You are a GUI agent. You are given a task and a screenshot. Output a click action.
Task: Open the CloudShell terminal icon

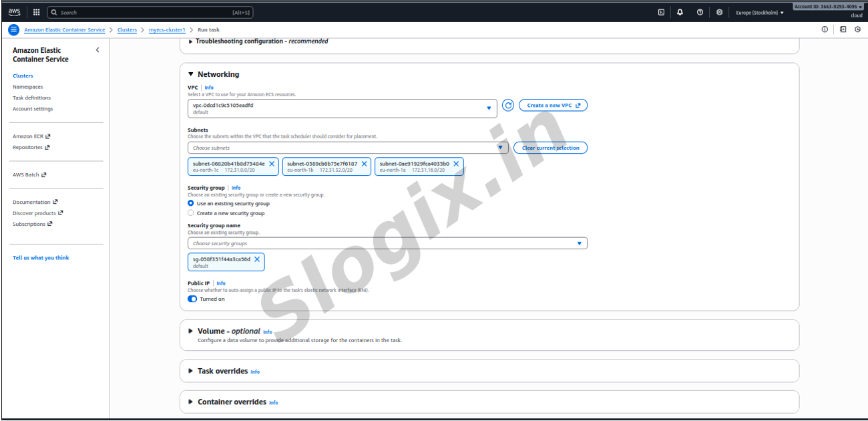click(661, 12)
